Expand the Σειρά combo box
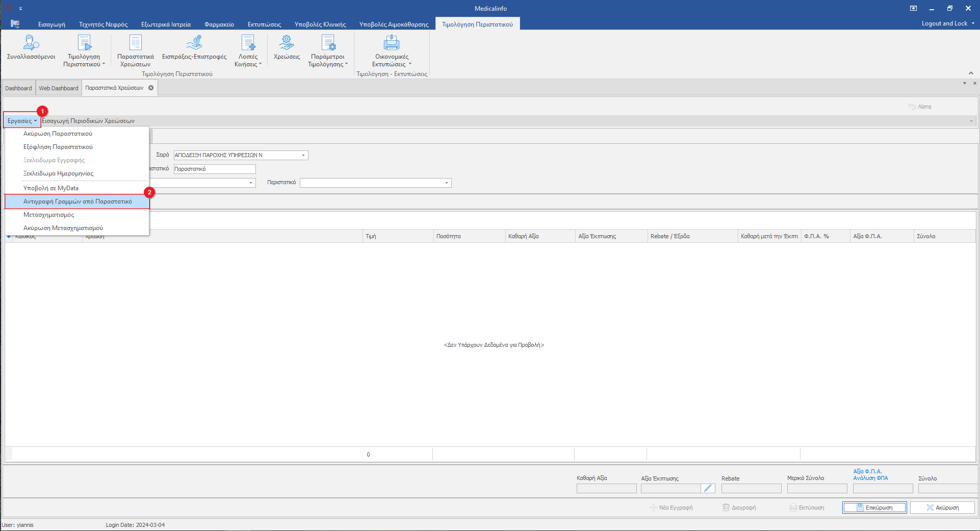Image resolution: width=980 pixels, height=531 pixels. click(303, 155)
